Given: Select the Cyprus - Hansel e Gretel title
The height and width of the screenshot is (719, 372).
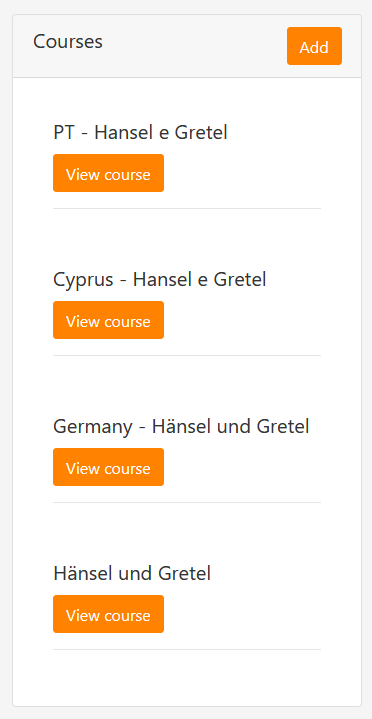Looking at the screenshot, I should click(160, 280).
